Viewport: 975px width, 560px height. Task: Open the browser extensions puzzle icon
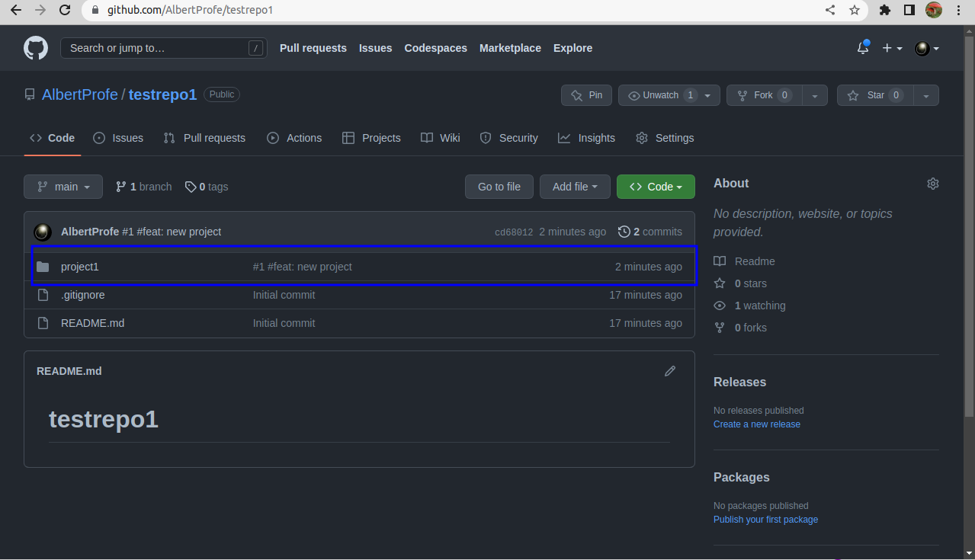pos(885,10)
